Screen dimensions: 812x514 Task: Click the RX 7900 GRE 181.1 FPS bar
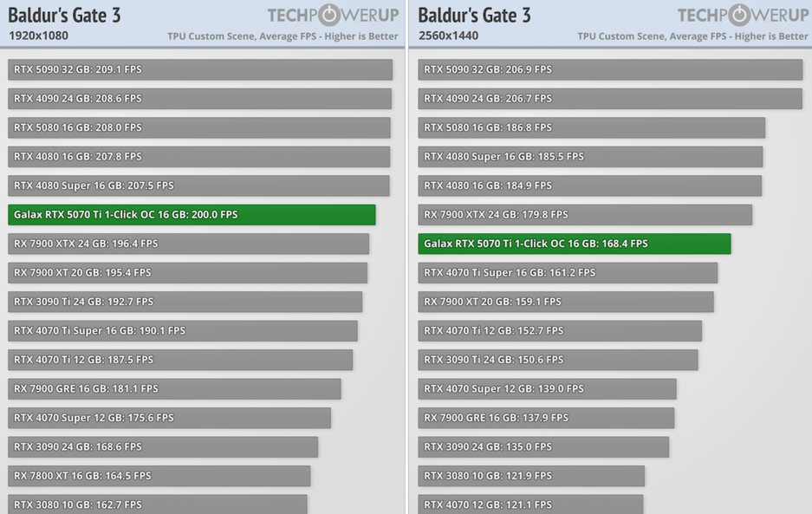174,389
